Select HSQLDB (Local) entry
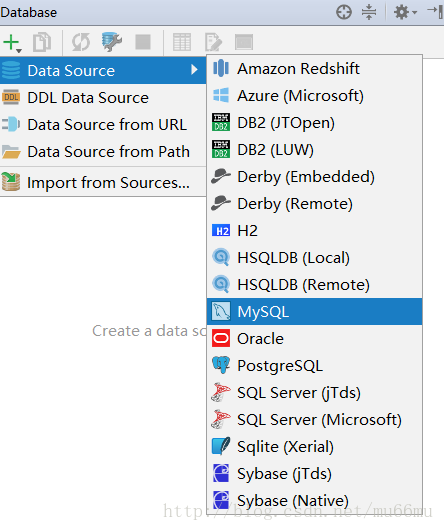This screenshot has width=444, height=531. coord(315,258)
